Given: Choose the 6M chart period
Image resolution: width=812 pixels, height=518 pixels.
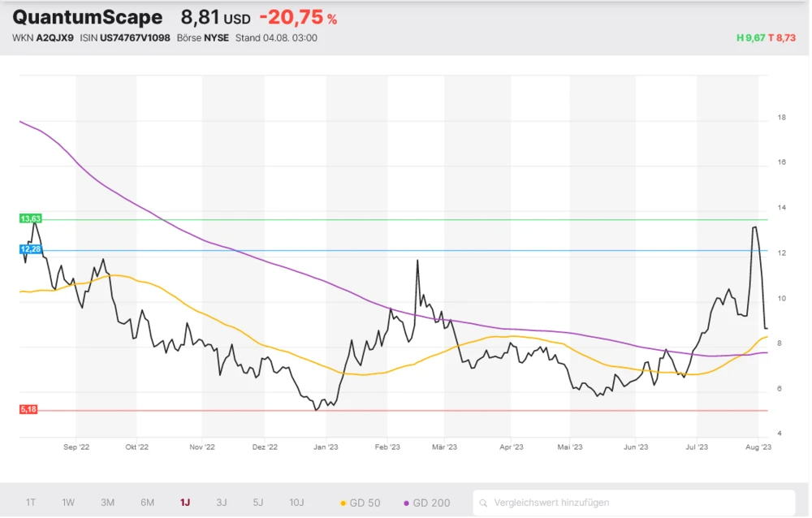Looking at the screenshot, I should 147,503.
